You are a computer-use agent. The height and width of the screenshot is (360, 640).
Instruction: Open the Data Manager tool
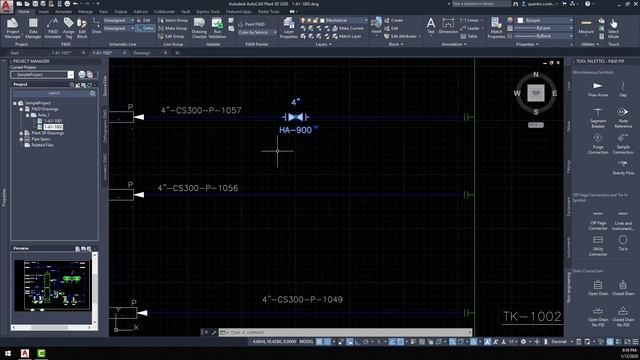pyautogui.click(x=33, y=28)
